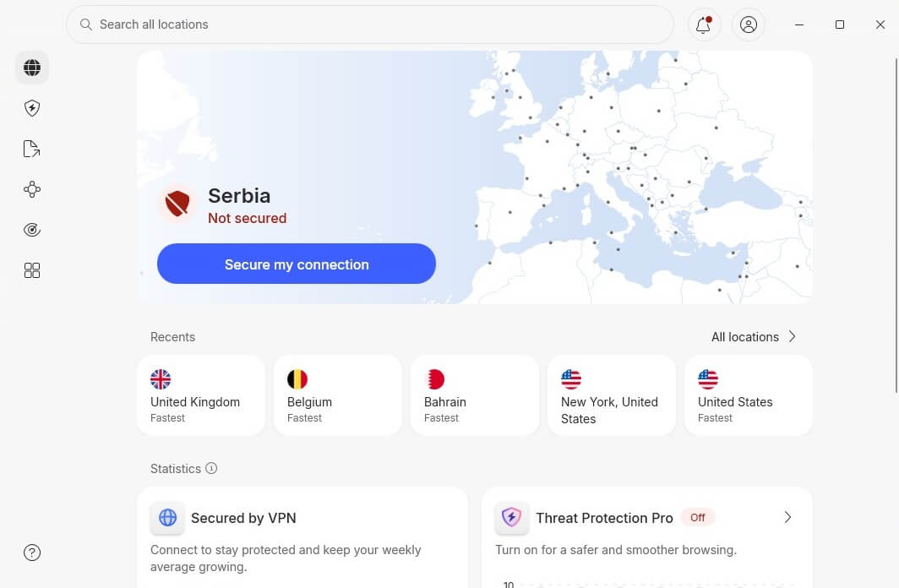Click the Threat Protection Pro shield icon

click(x=511, y=518)
